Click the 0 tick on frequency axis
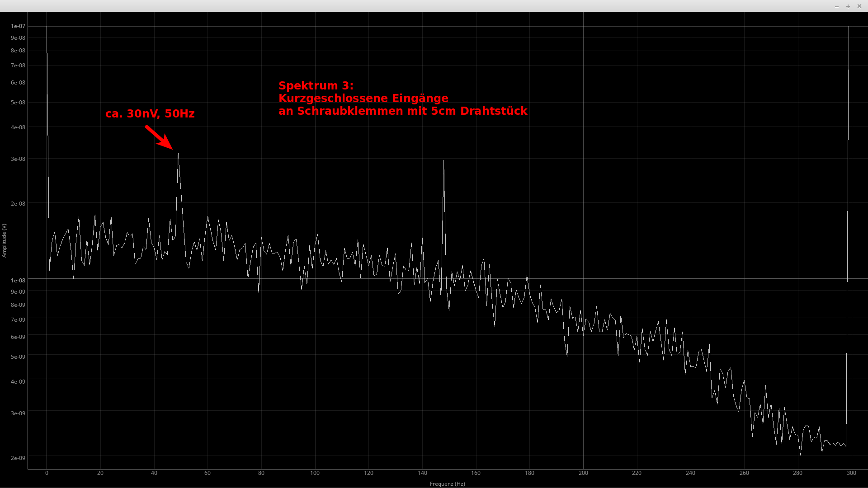This screenshot has height=488, width=868. point(47,473)
